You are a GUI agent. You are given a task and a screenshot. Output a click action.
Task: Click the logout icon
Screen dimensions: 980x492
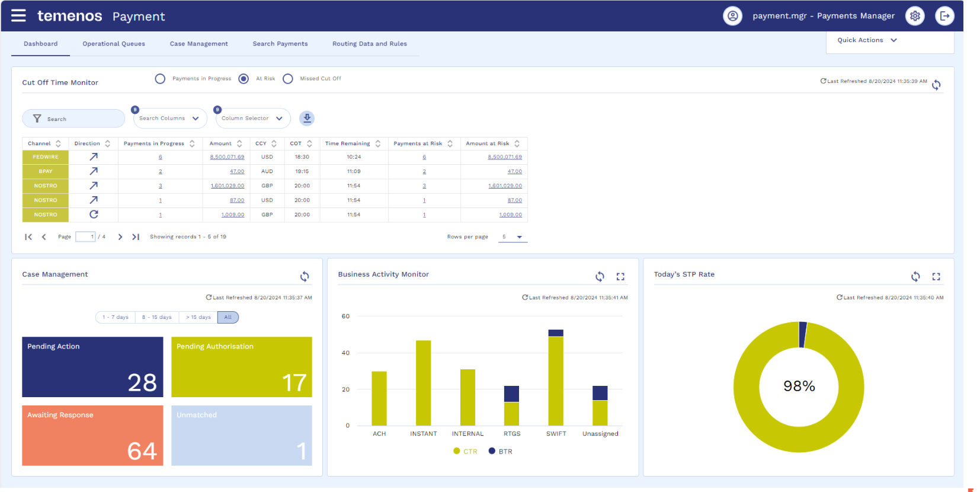[x=944, y=16]
